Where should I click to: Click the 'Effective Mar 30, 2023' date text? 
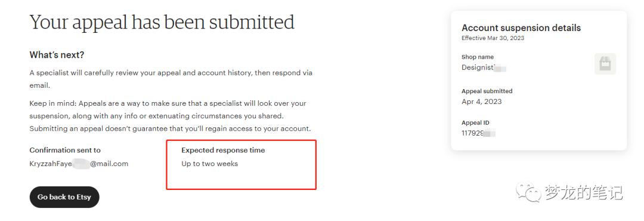click(x=493, y=38)
